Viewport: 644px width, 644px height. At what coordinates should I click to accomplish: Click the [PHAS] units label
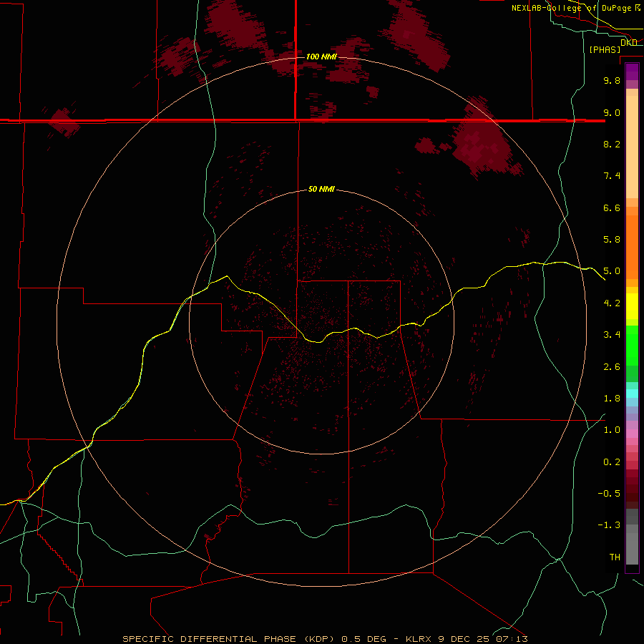click(x=605, y=49)
